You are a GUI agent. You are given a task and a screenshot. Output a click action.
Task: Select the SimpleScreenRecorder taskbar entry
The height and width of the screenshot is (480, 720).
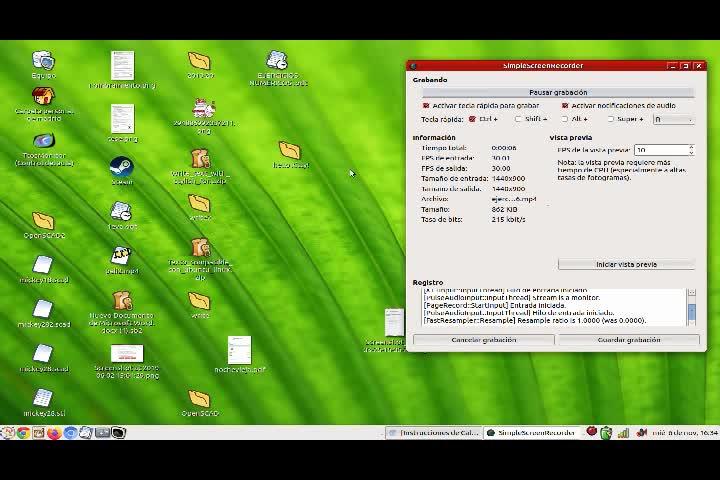click(532, 433)
